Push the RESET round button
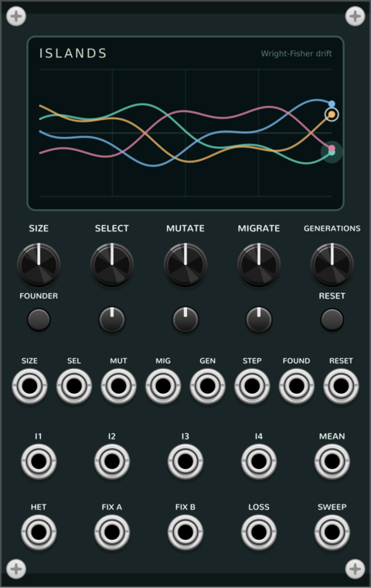The height and width of the screenshot is (588, 371). coord(332,320)
